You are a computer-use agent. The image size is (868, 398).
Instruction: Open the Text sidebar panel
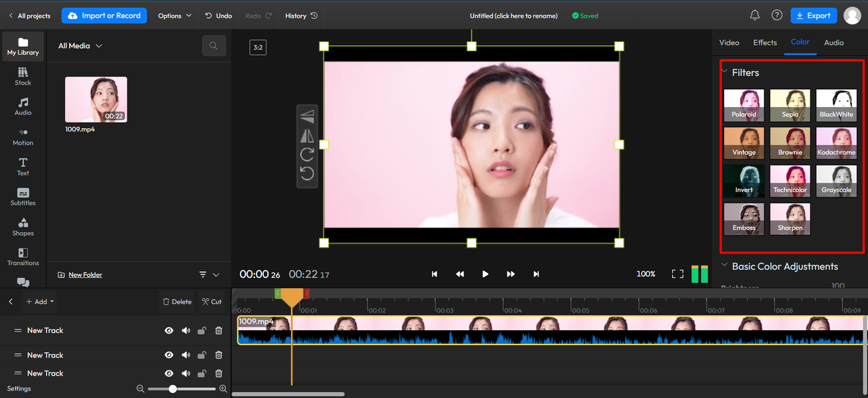point(23,167)
